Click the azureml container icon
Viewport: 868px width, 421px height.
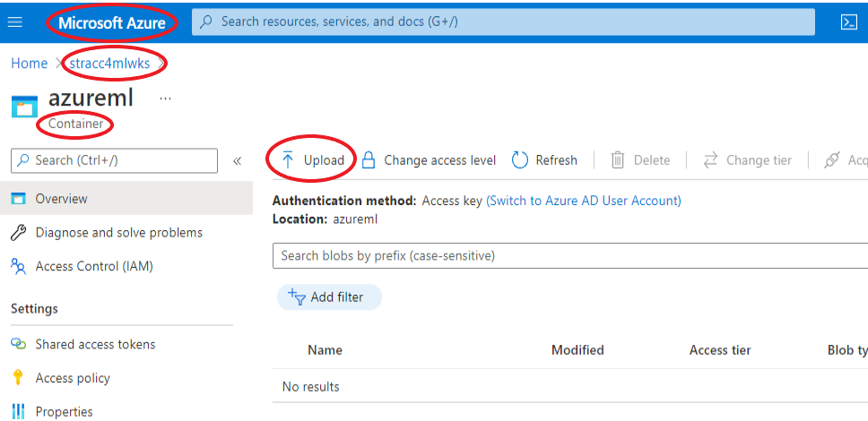[24, 107]
